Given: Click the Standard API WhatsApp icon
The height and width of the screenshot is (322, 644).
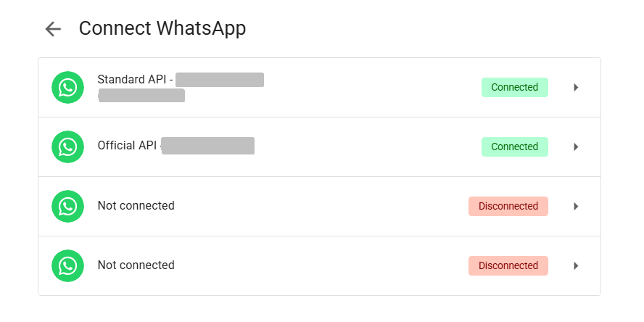Looking at the screenshot, I should [x=67, y=88].
